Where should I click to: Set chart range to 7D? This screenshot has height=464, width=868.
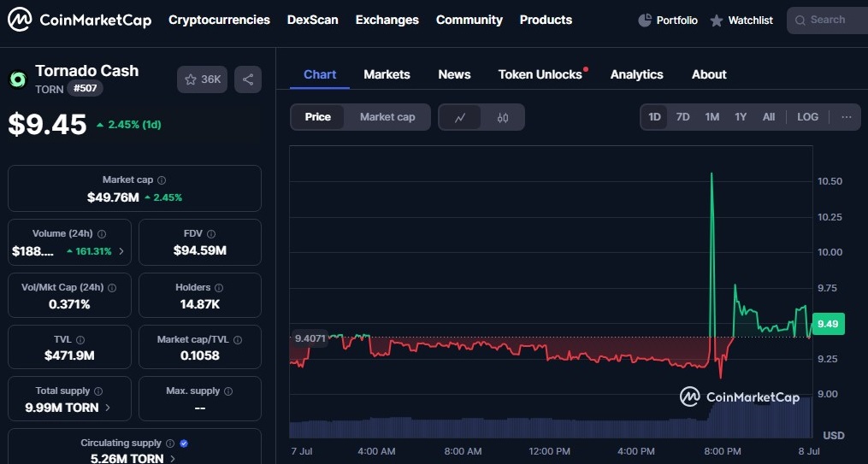(683, 117)
